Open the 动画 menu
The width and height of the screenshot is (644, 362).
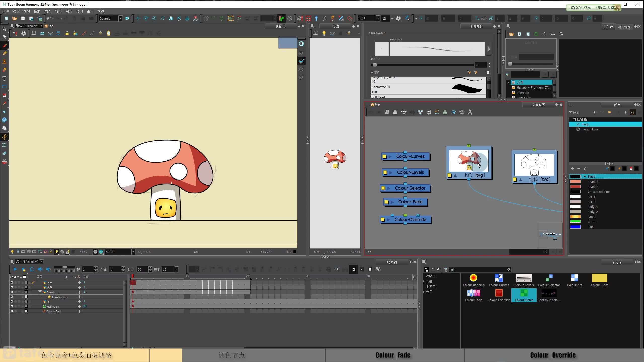point(79,11)
